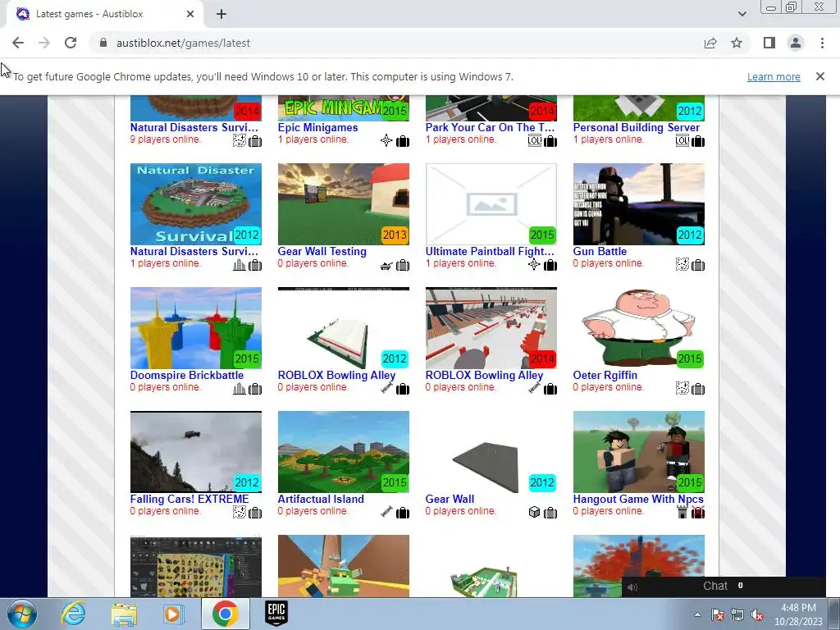Screen dimensions: 840x630
Task: Click the Learn more link
Action: click(774, 76)
